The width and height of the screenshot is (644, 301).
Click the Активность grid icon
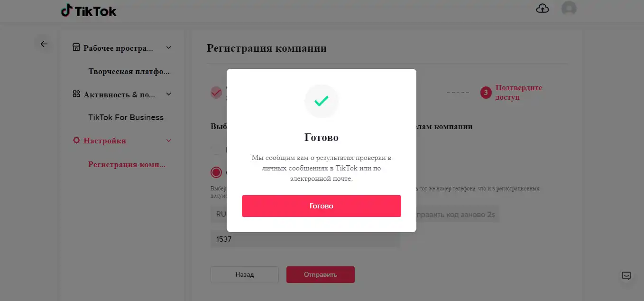(x=76, y=94)
